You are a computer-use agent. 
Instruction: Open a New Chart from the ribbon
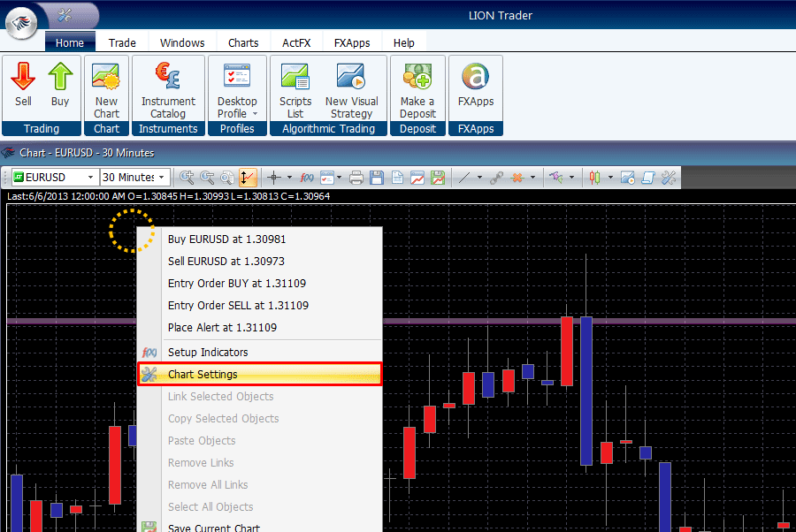click(x=107, y=89)
